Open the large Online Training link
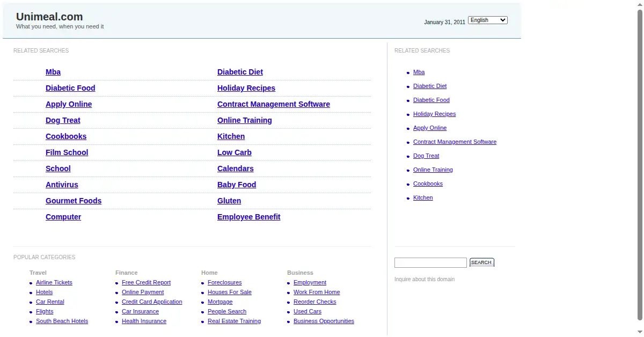The width and height of the screenshot is (644, 337). (x=245, y=120)
